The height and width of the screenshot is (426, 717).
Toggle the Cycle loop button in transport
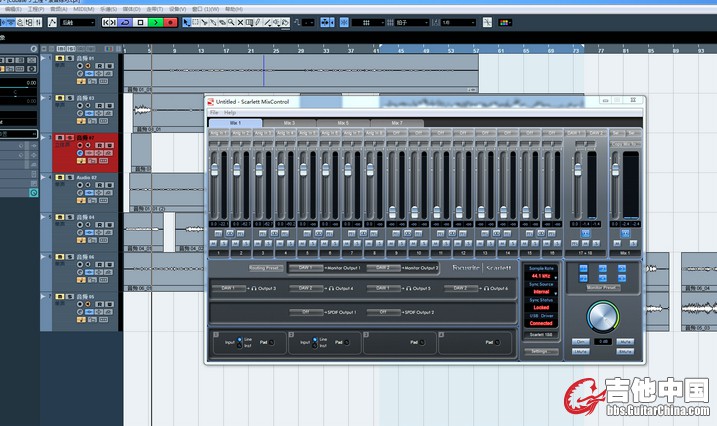(125, 22)
